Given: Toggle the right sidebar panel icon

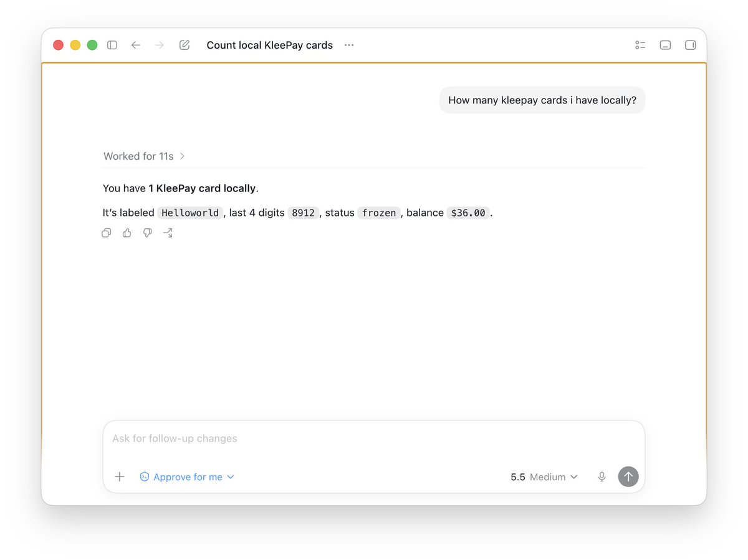Looking at the screenshot, I should (x=690, y=45).
